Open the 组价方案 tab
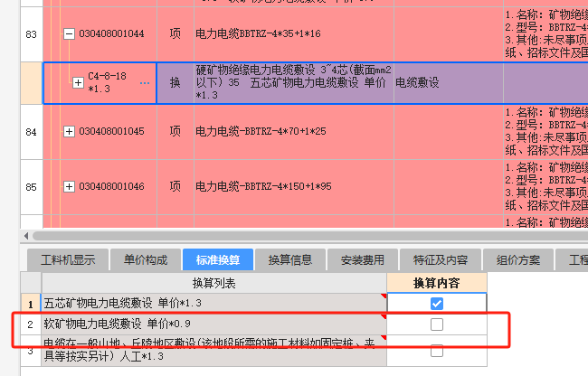This screenshot has width=588, height=376. click(518, 260)
